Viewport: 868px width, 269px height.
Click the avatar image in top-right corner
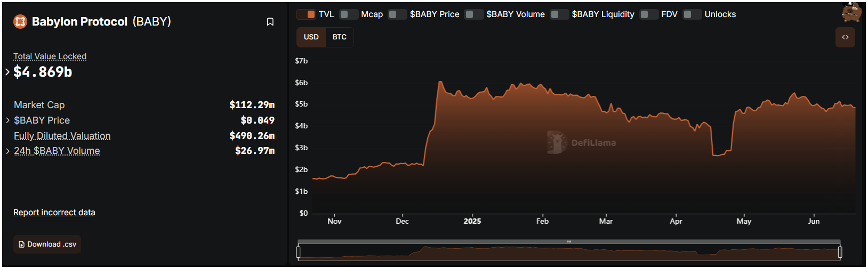851,12
